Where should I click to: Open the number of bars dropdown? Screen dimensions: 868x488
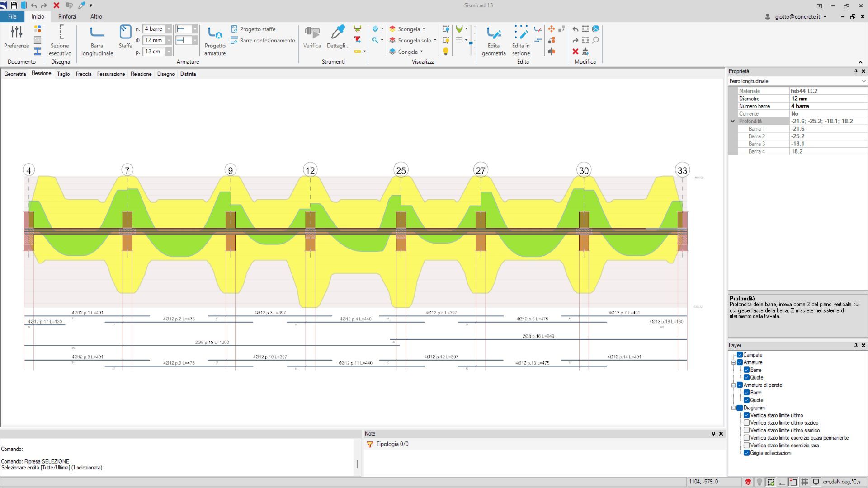click(x=169, y=29)
